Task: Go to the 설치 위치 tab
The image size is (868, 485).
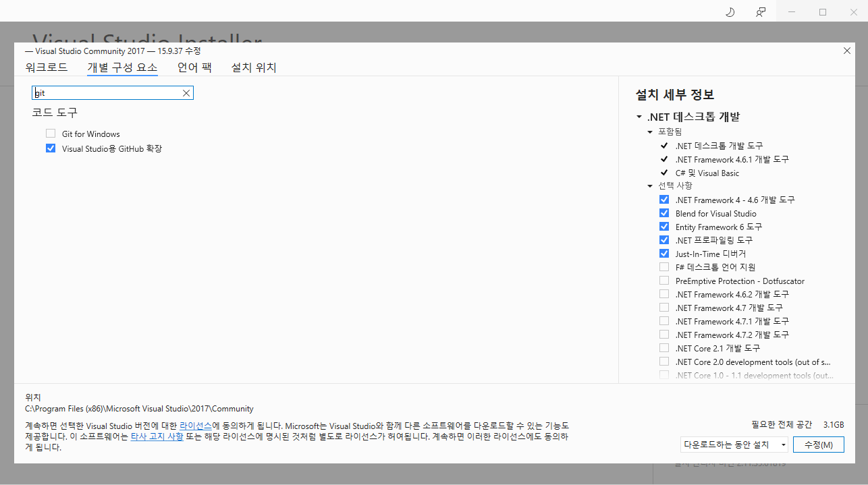Action: (254, 67)
